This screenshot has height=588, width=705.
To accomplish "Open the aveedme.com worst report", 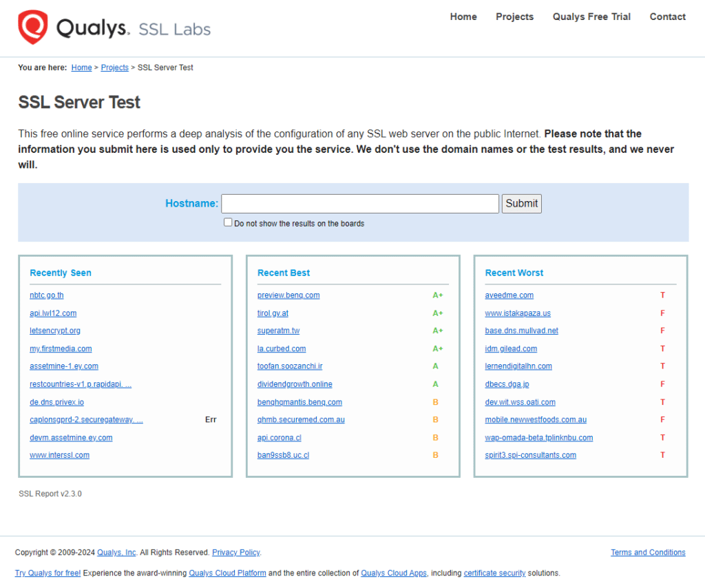I will (x=509, y=295).
